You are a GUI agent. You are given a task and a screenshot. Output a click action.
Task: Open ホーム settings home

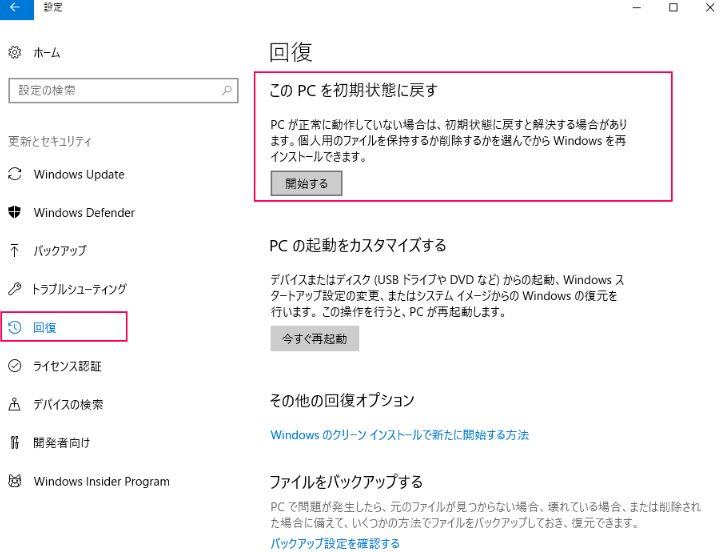pos(47,53)
